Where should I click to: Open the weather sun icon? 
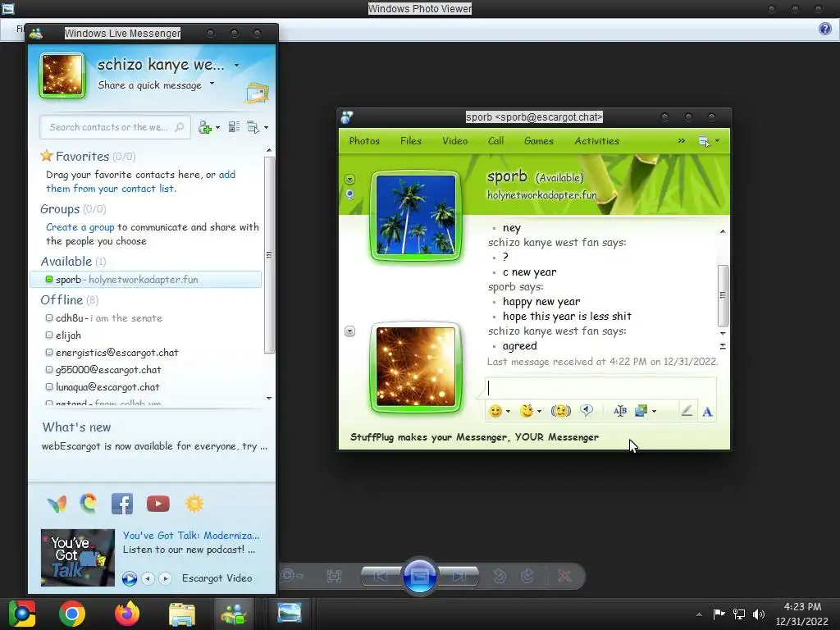tap(194, 504)
